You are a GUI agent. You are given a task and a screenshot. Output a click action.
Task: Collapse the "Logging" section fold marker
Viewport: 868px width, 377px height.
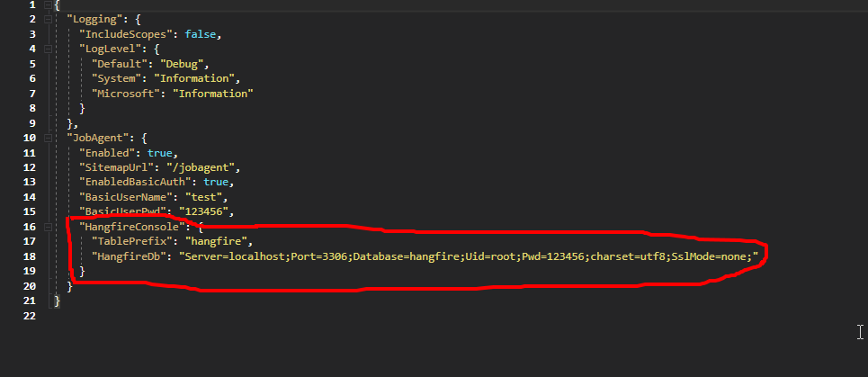point(47,20)
